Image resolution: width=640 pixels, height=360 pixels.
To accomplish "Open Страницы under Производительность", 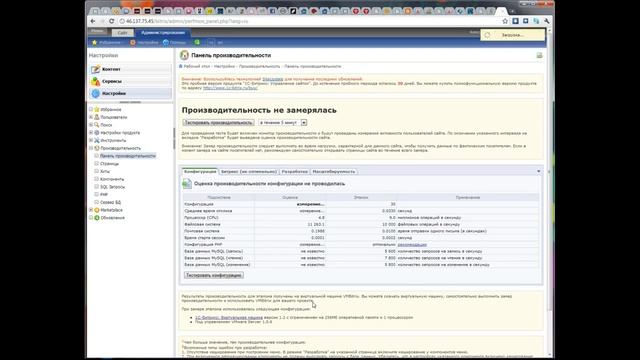I will pyautogui.click(x=109, y=164).
